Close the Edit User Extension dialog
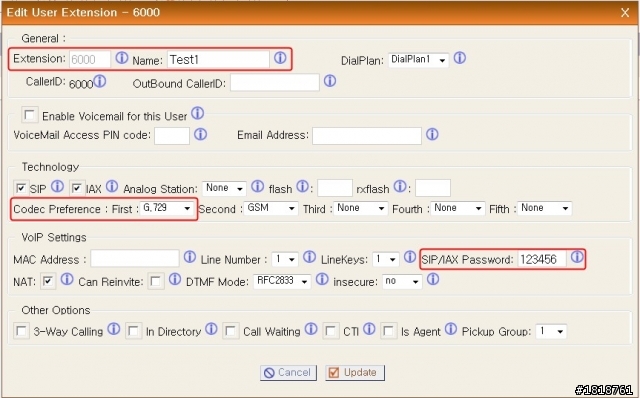 click(625, 12)
